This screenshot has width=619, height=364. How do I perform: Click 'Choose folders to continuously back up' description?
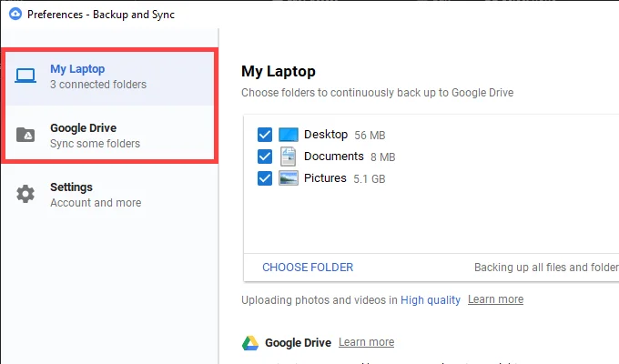click(378, 93)
